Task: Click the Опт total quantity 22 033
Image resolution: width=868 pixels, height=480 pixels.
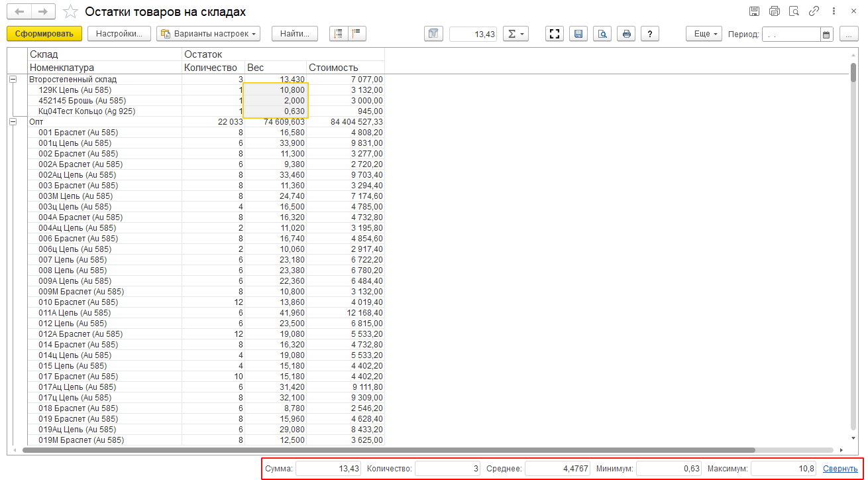Action: [x=213, y=122]
